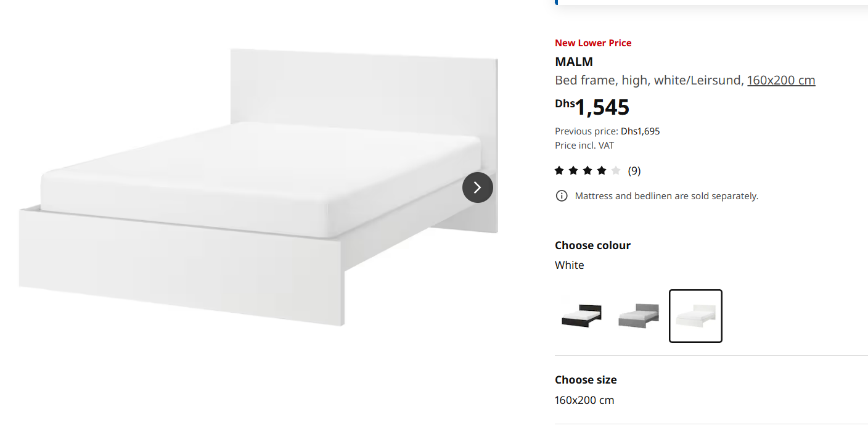Click the Dhs1,545 current price
Viewport: 868px width, 436px height.
(x=592, y=107)
